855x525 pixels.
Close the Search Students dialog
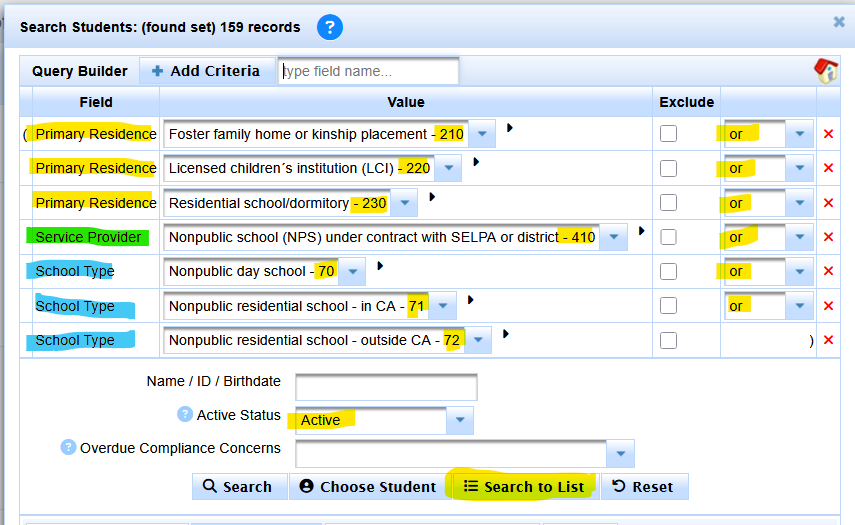(839, 22)
